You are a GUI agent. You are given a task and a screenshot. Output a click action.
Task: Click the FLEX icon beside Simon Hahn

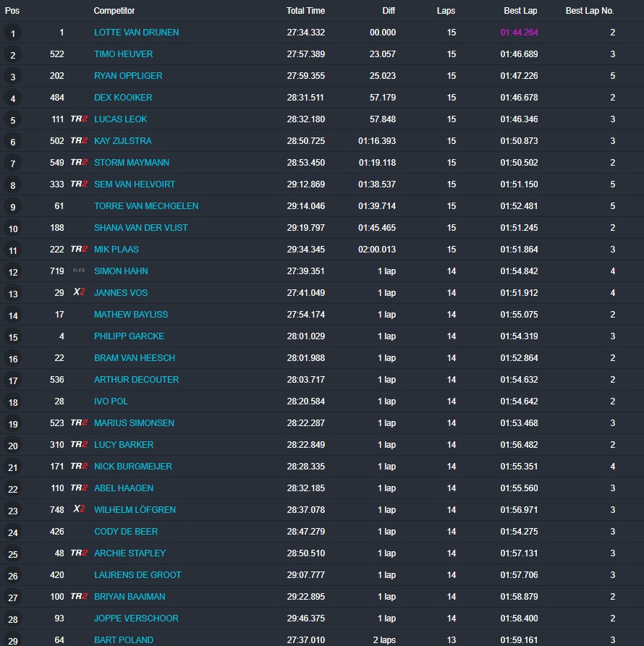(79, 271)
